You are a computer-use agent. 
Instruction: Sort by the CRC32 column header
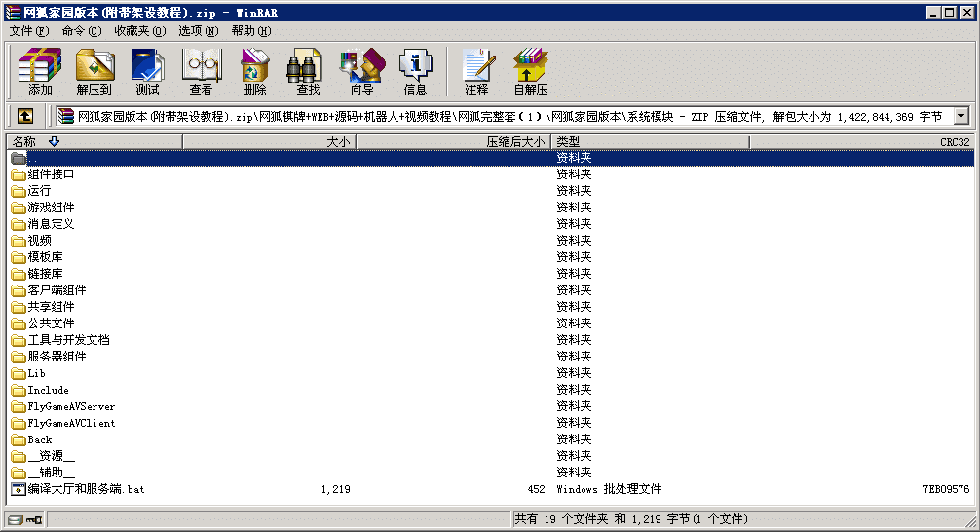[x=862, y=142]
